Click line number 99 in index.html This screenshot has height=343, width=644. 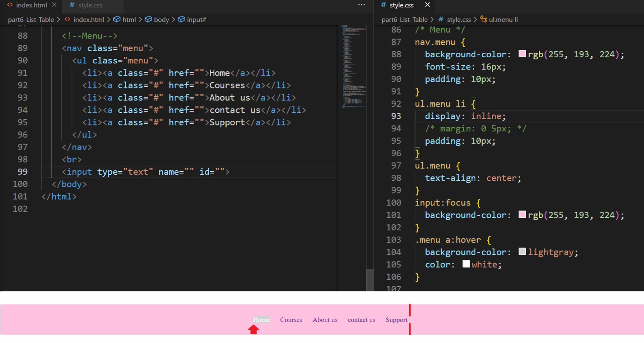[22, 172]
